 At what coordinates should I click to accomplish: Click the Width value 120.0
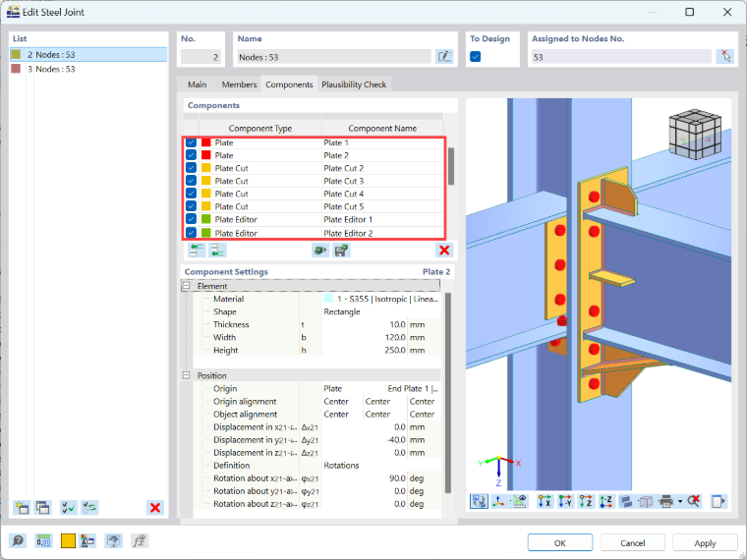click(x=365, y=337)
